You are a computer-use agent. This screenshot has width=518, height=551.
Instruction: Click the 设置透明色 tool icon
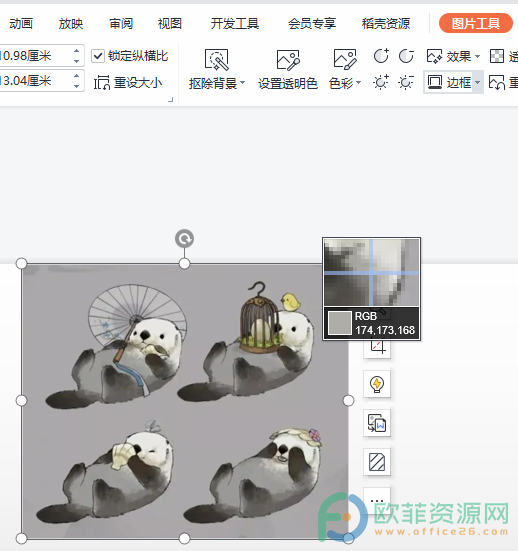288,60
